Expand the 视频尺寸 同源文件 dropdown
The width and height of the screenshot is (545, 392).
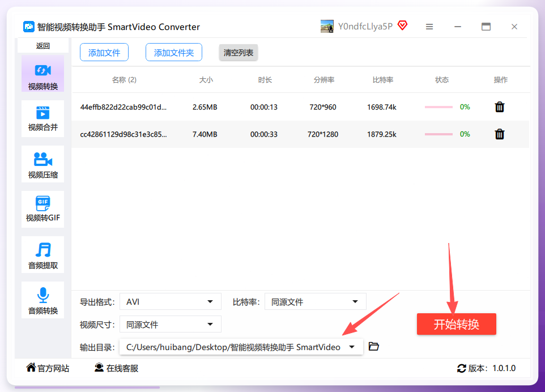(171, 324)
